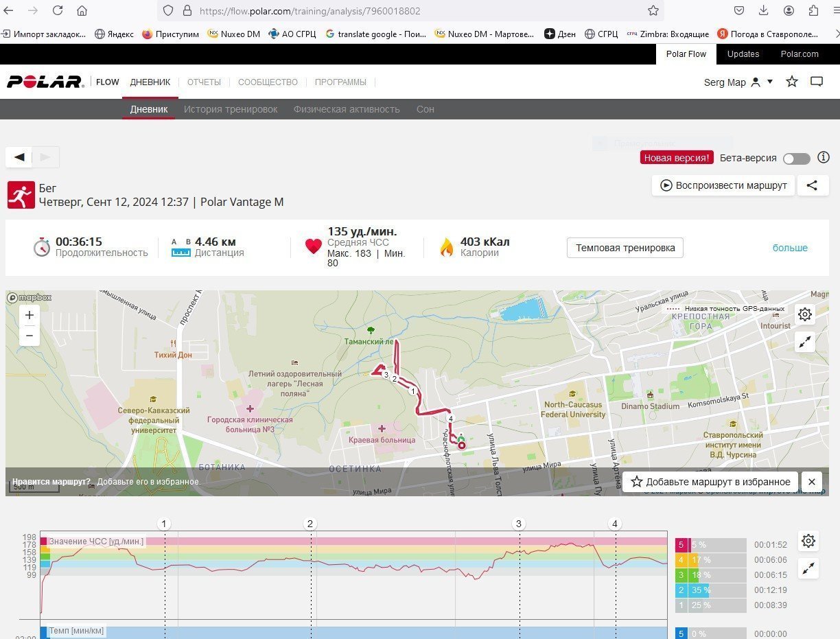Click the browser address bar URL
The image size is (840, 639).
tap(310, 11)
